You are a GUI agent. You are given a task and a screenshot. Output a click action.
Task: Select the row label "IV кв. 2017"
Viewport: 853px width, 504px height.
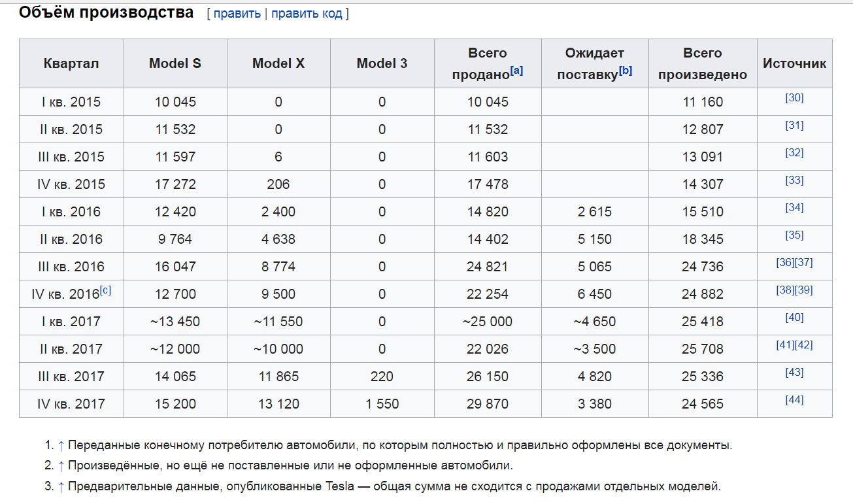point(71,404)
